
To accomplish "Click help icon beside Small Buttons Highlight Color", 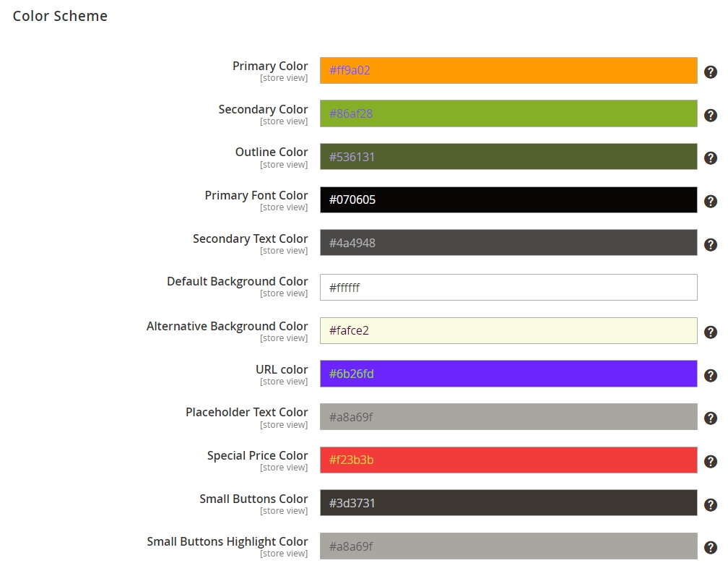I will pyautogui.click(x=711, y=548).
